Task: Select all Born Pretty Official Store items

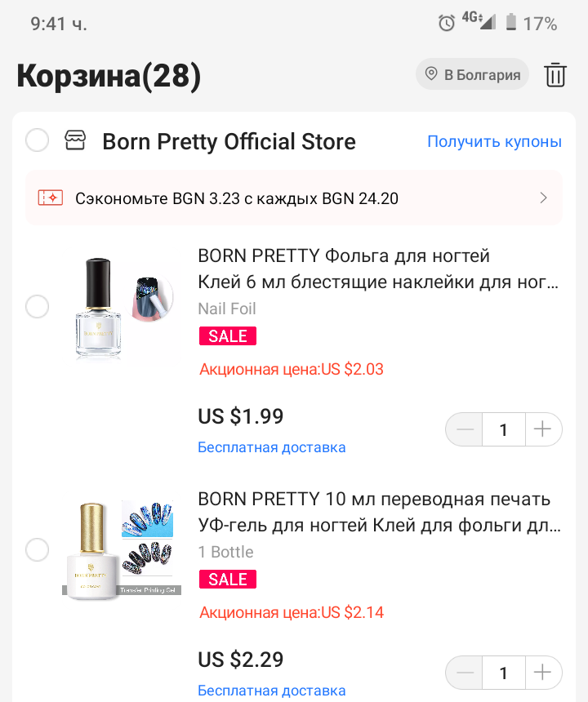Action: tap(38, 140)
